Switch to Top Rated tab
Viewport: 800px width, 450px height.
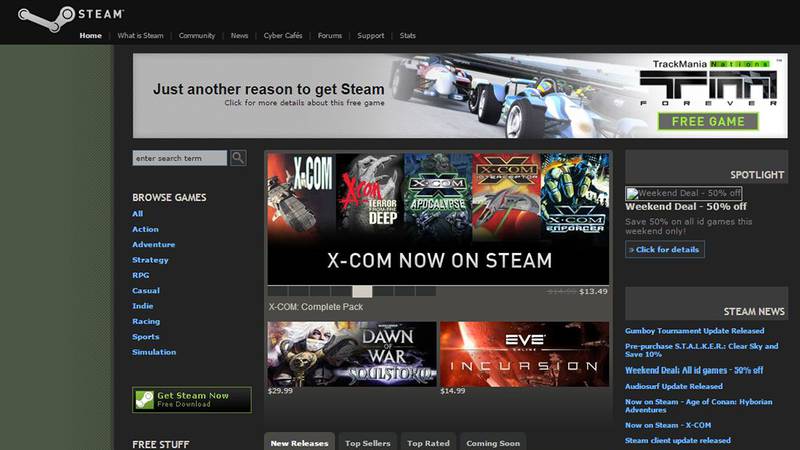pos(428,442)
